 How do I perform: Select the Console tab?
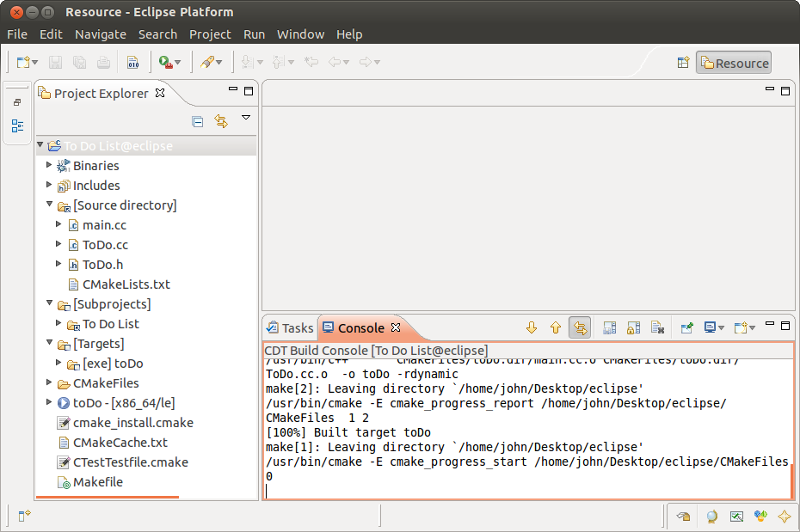click(x=353, y=328)
